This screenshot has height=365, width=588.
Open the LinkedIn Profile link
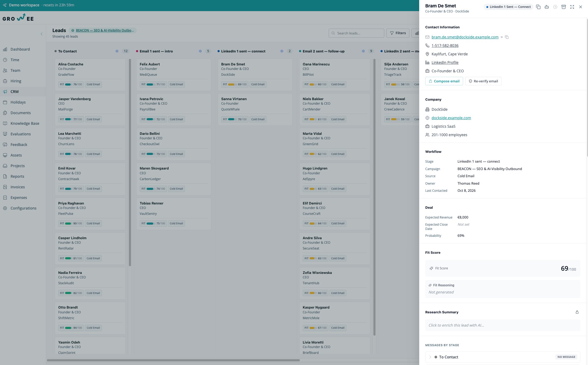tap(445, 63)
